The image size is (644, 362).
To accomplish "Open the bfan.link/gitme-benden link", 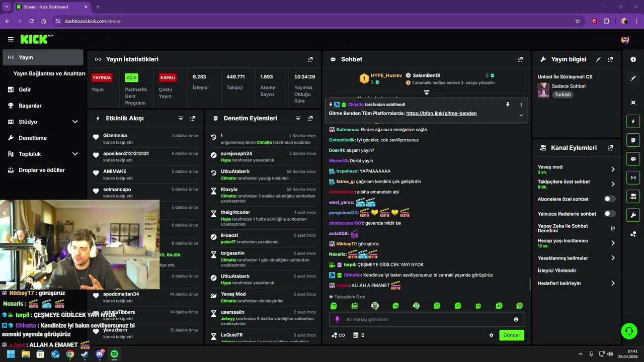I will (x=441, y=114).
